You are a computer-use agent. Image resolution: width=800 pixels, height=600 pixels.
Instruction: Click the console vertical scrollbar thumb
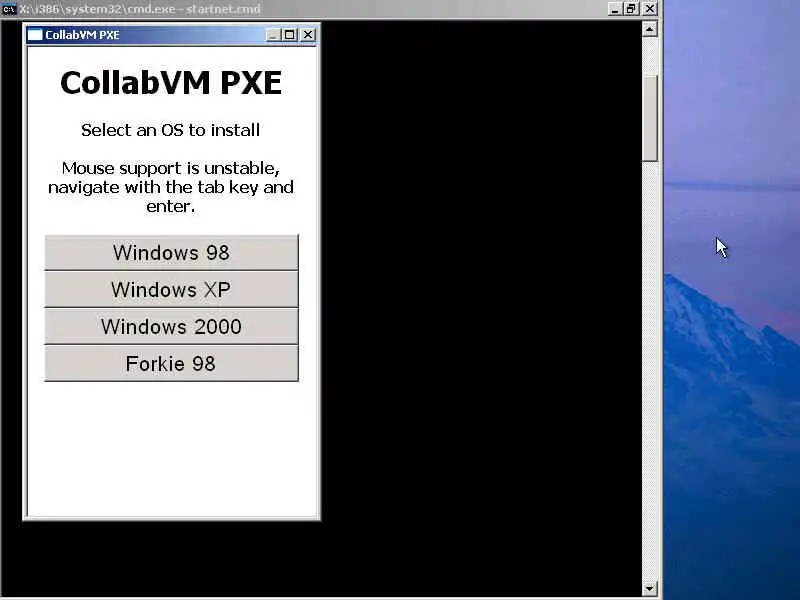tap(649, 118)
